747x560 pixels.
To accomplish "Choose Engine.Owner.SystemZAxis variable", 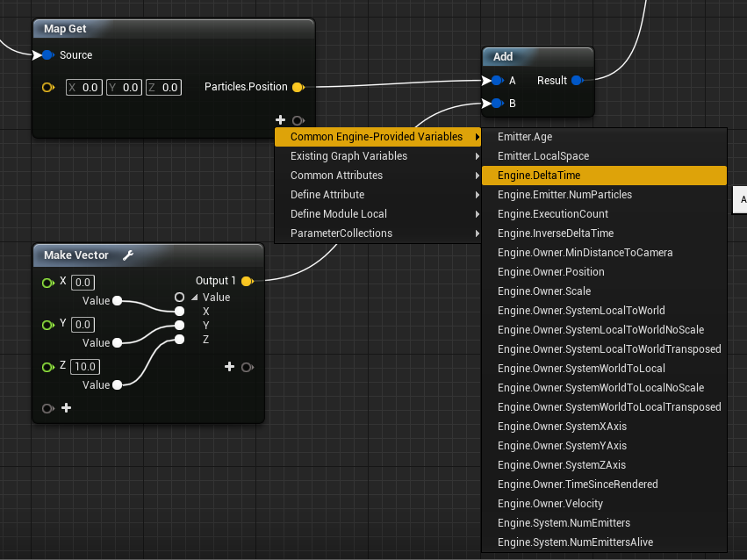I will point(605,464).
